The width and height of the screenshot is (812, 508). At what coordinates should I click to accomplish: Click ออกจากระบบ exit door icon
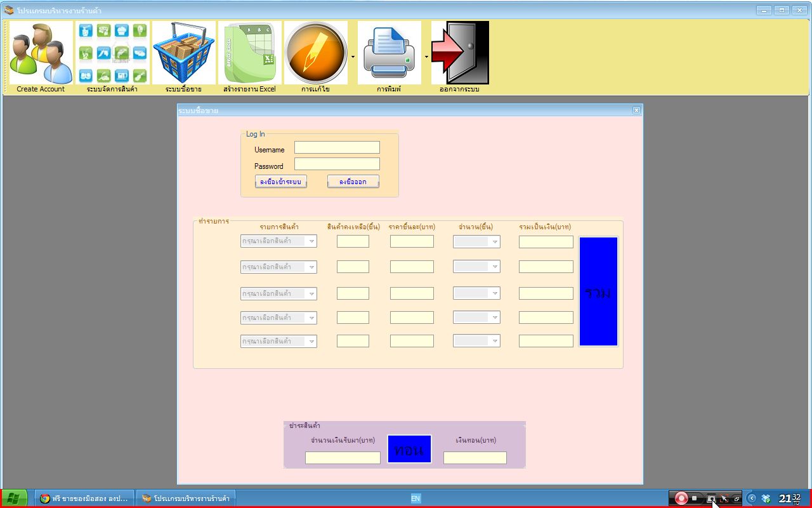tap(460, 57)
